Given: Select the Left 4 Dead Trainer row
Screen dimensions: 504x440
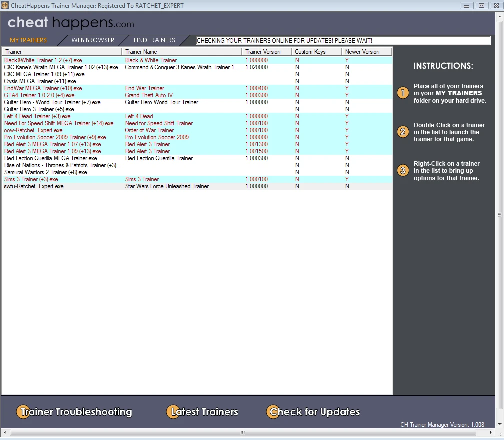Looking at the screenshot, I should [198, 116].
